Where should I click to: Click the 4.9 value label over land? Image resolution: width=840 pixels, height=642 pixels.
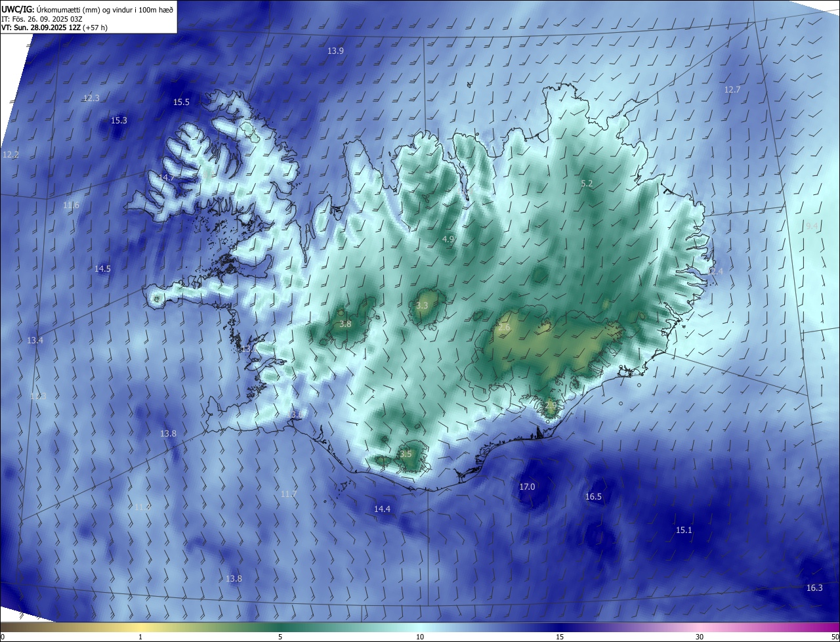click(448, 239)
